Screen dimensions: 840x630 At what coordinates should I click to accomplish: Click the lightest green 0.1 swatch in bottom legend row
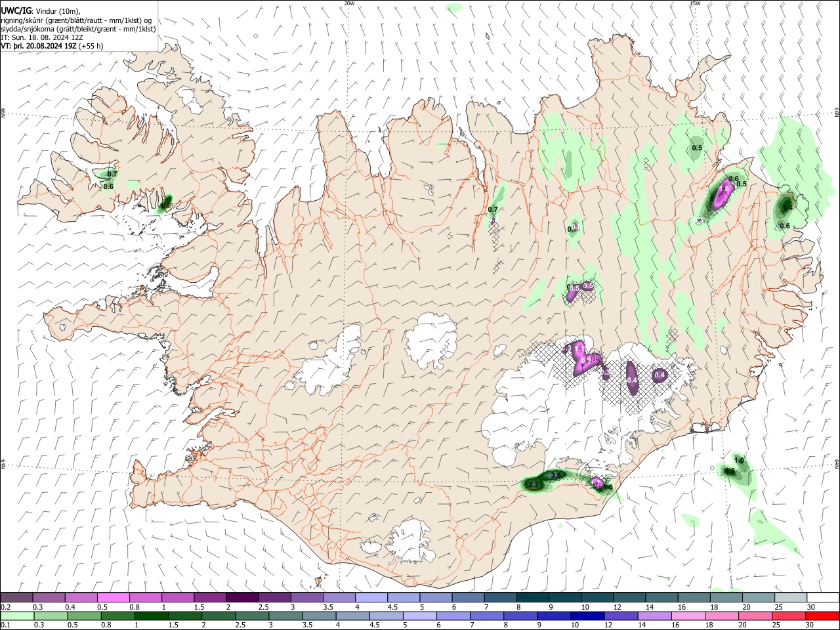[x=16, y=616]
